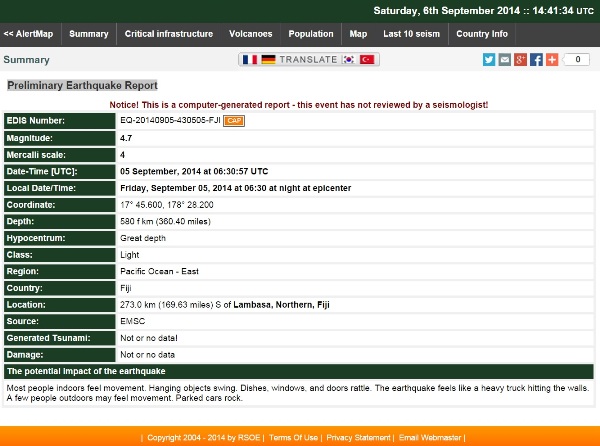Click the source value 'EMSC'

[132, 321]
